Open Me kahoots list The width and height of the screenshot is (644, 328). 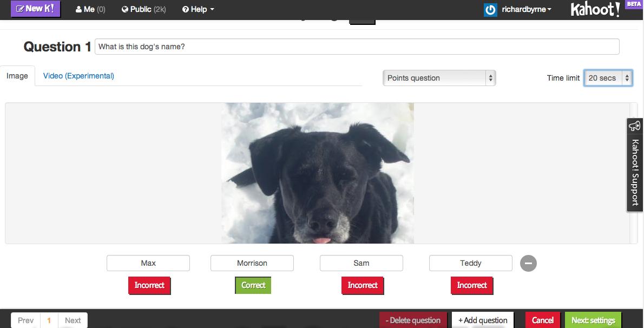pos(90,9)
